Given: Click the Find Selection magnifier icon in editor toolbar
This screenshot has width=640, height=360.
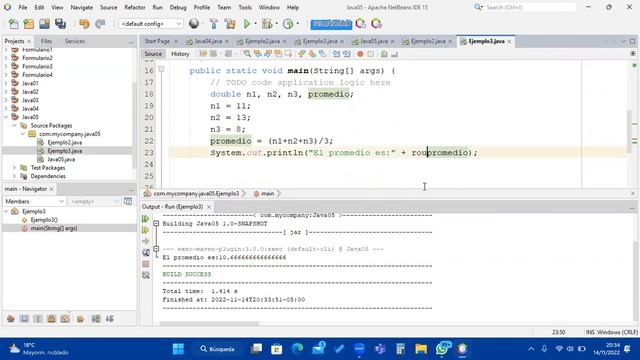Looking at the screenshot, I should [247, 54].
